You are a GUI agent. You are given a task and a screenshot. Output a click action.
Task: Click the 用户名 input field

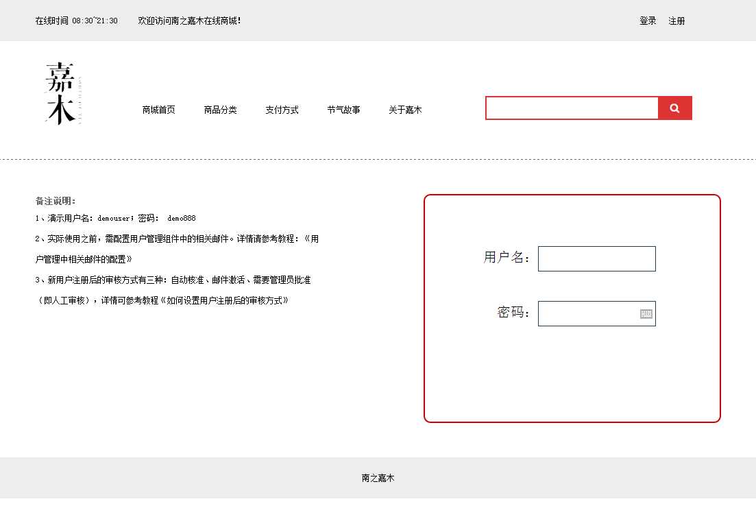[x=596, y=258]
